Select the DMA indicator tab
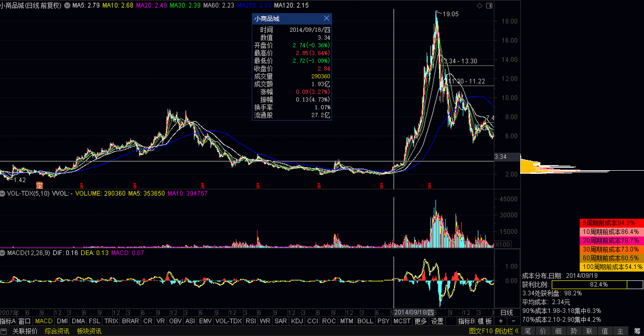 78,321
